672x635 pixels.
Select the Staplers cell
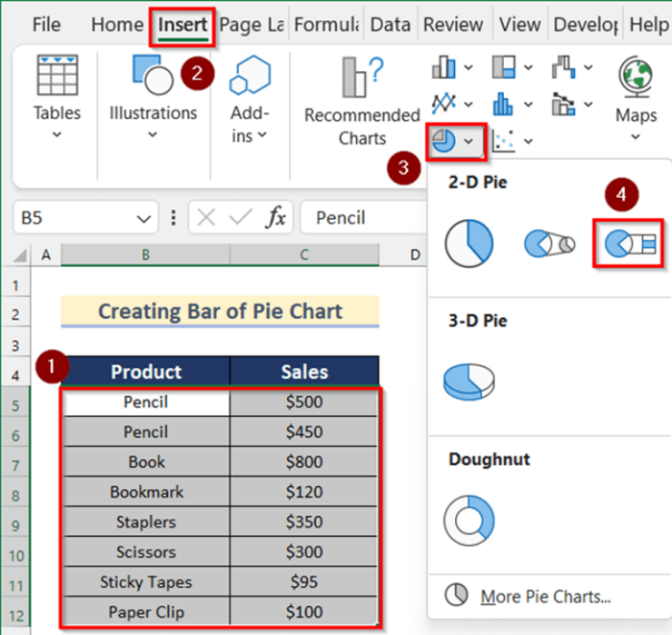146,521
